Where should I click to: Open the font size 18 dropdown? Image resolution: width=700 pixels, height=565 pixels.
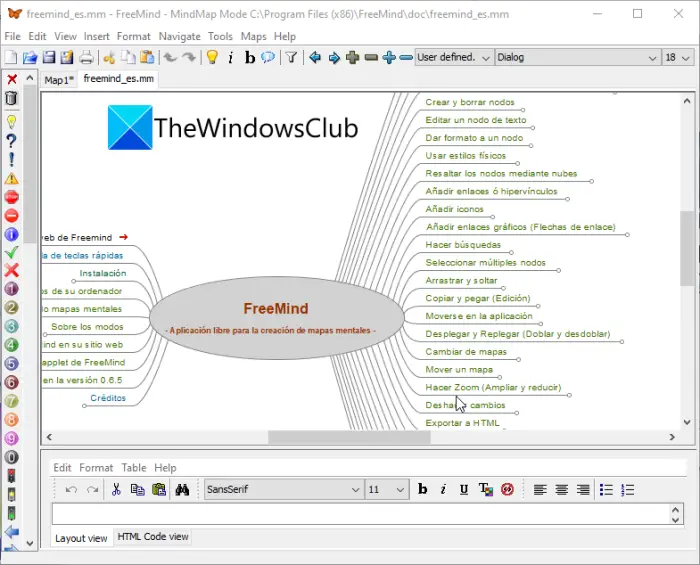click(x=678, y=58)
